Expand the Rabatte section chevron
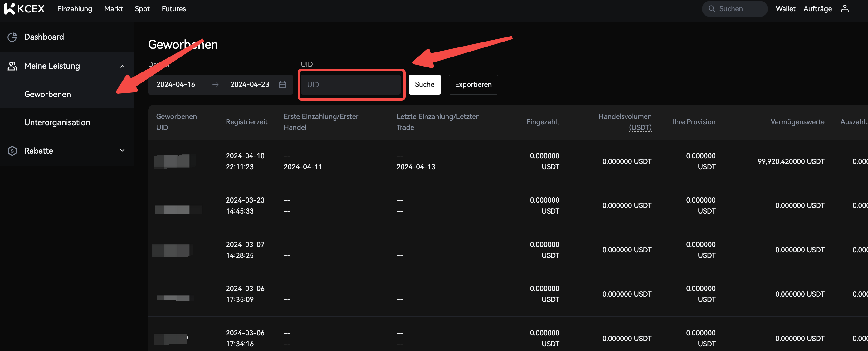 pyautogui.click(x=122, y=151)
